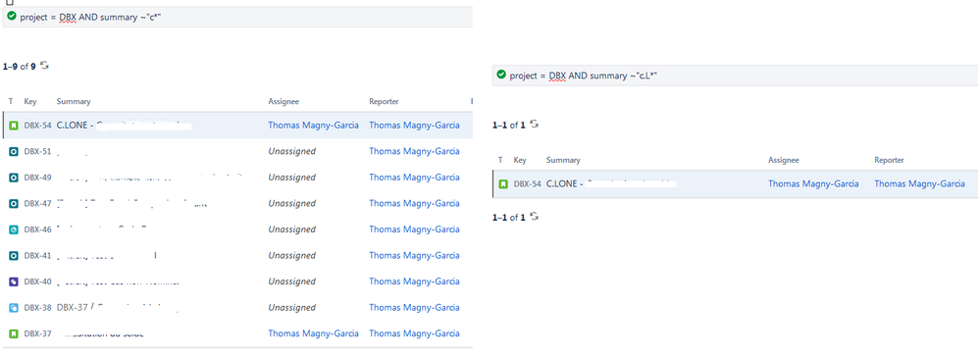The image size is (980, 356).
Task: Sort left table by Key column
Action: [30, 101]
